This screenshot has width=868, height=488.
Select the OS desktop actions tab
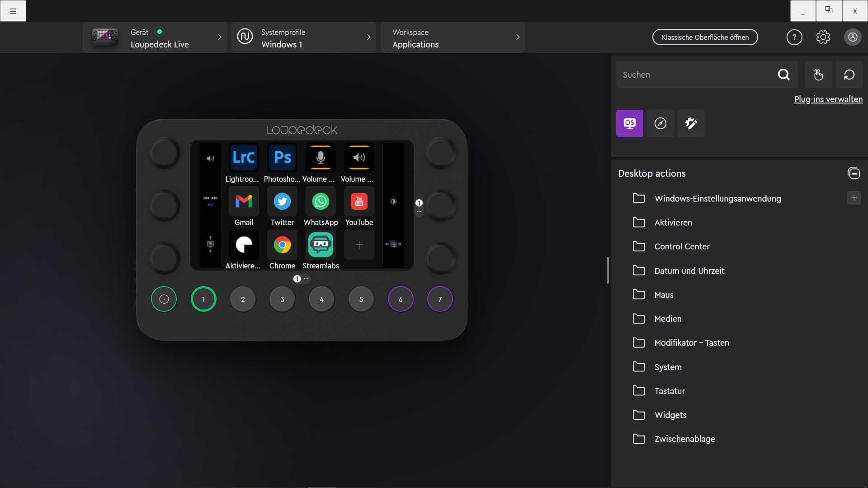tap(629, 123)
